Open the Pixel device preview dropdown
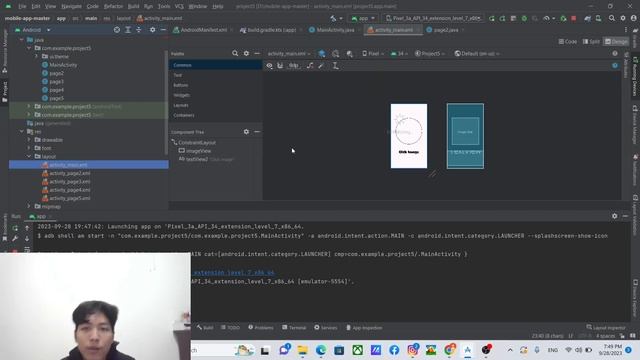The width and height of the screenshot is (640, 360). (x=373, y=53)
